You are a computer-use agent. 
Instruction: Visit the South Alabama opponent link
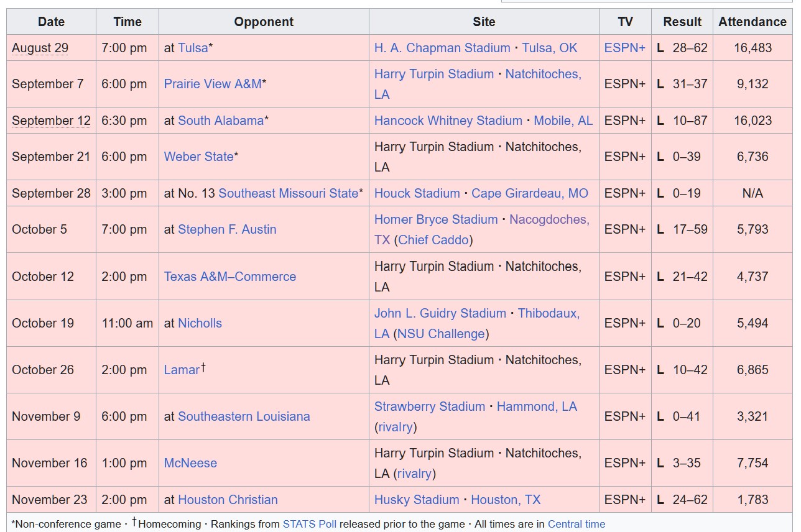point(221,121)
